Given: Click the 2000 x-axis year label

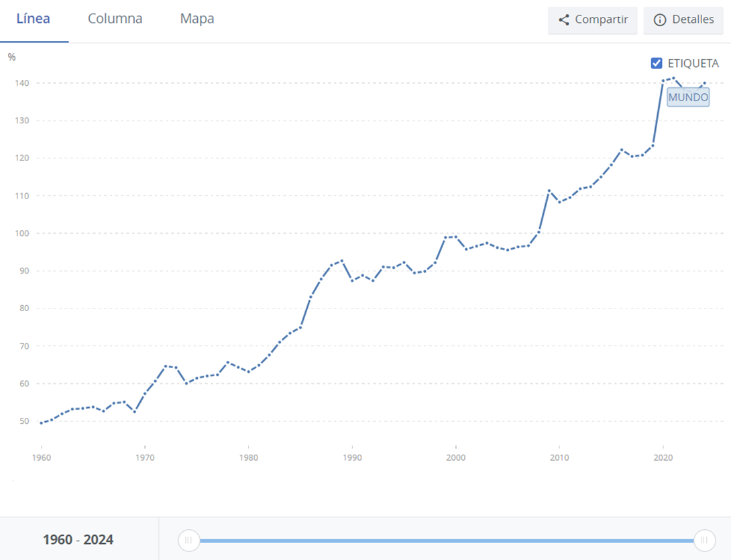Looking at the screenshot, I should point(456,457).
